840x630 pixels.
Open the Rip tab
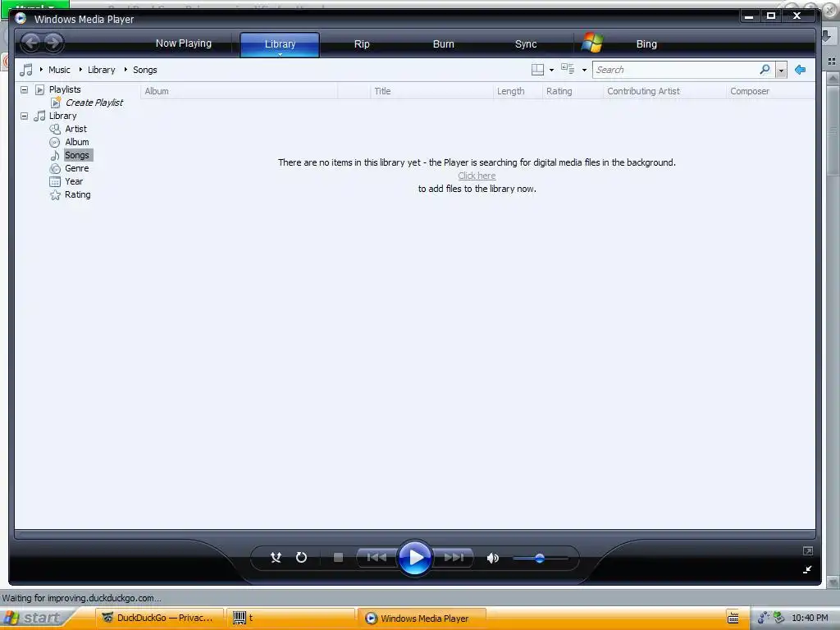tap(362, 44)
